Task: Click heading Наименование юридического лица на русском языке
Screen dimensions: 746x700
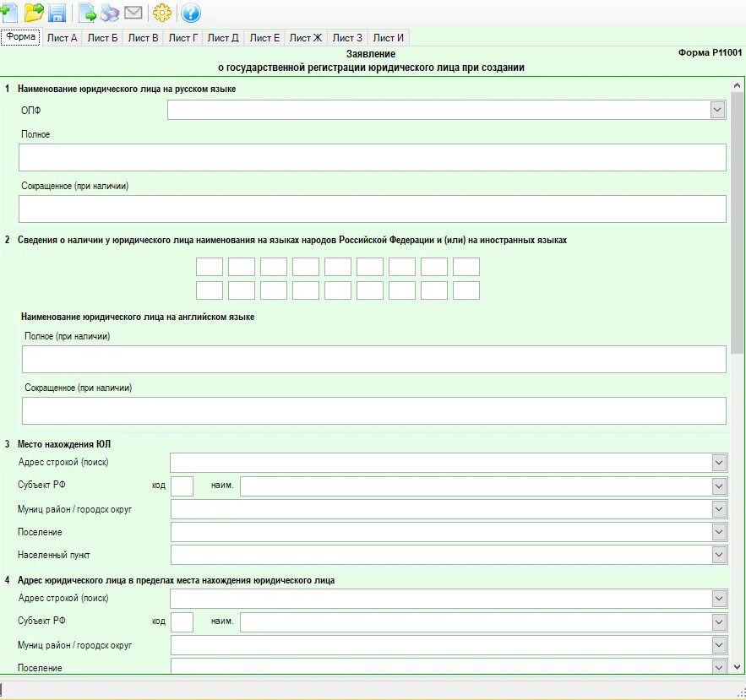Action: 127,89
